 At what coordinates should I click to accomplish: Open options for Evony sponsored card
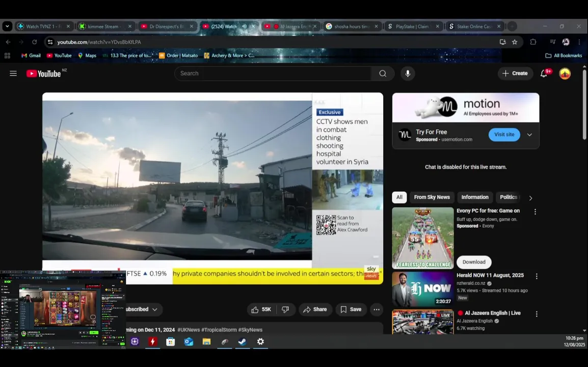pos(535,212)
